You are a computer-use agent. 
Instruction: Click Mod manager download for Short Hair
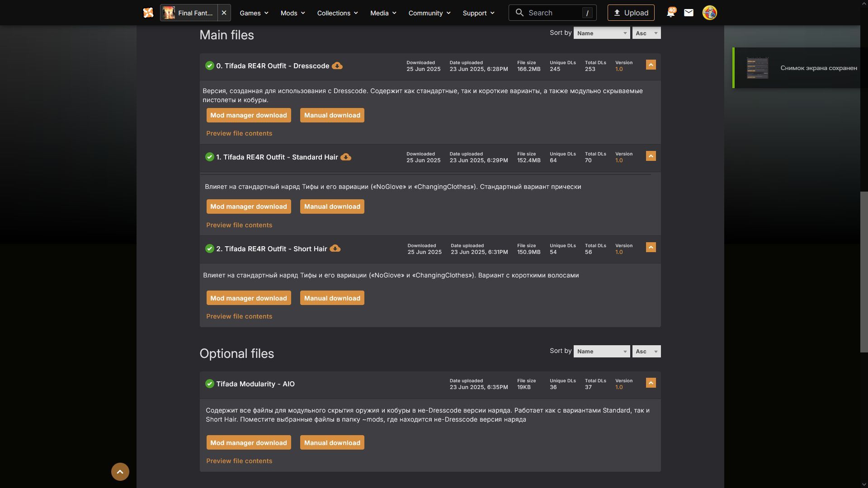click(x=249, y=298)
